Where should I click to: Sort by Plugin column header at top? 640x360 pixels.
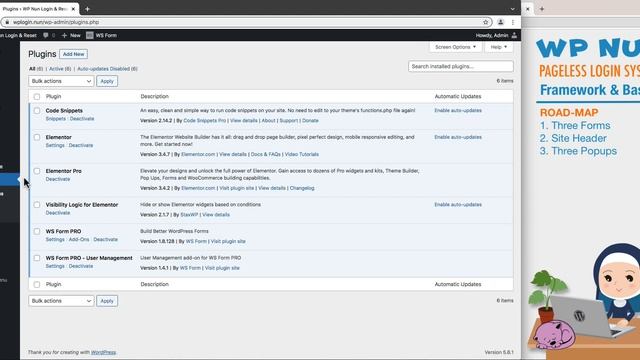click(x=53, y=97)
